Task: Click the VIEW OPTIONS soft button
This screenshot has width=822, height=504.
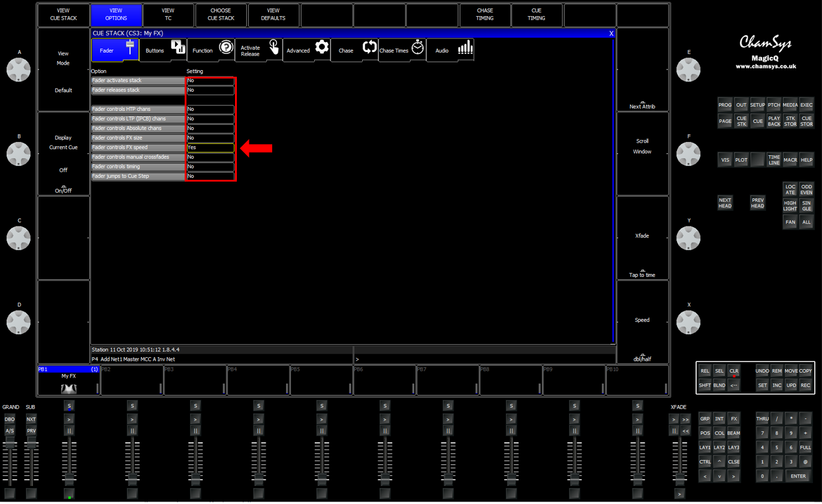Action: point(116,14)
